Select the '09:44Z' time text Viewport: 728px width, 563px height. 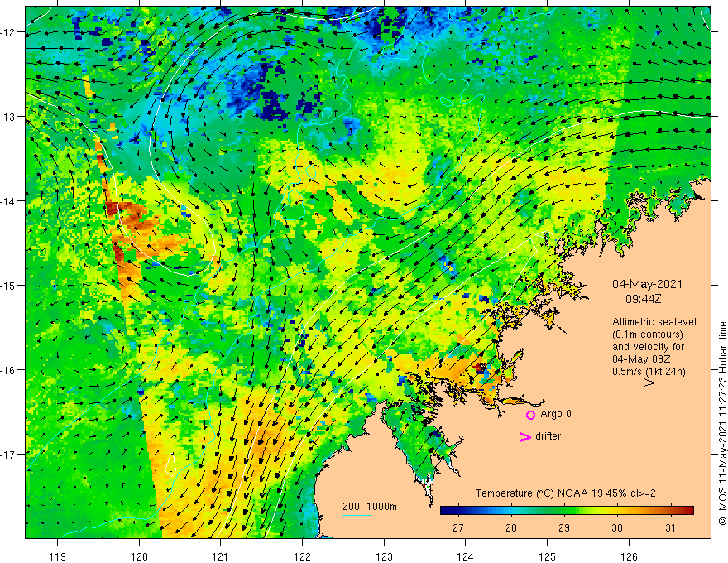click(x=643, y=299)
